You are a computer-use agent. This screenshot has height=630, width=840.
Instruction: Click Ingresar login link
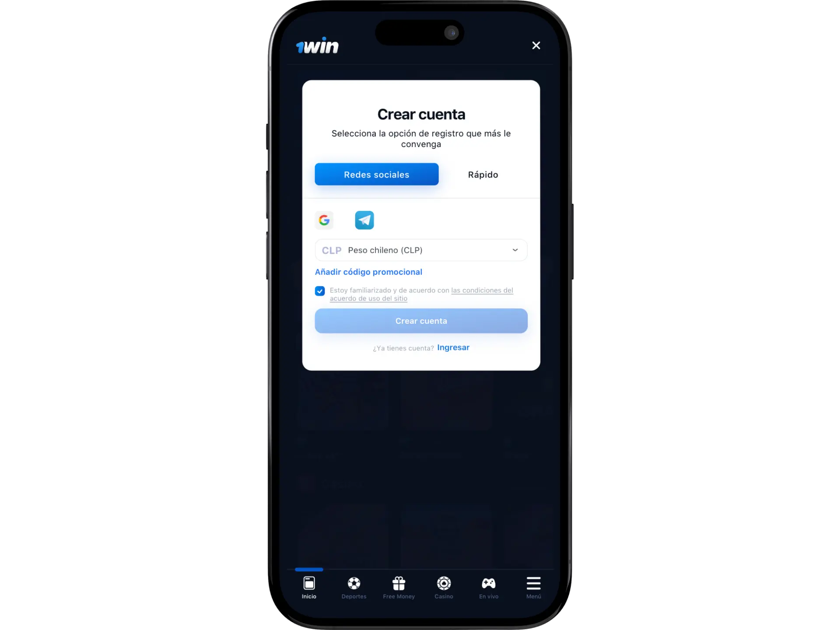453,347
